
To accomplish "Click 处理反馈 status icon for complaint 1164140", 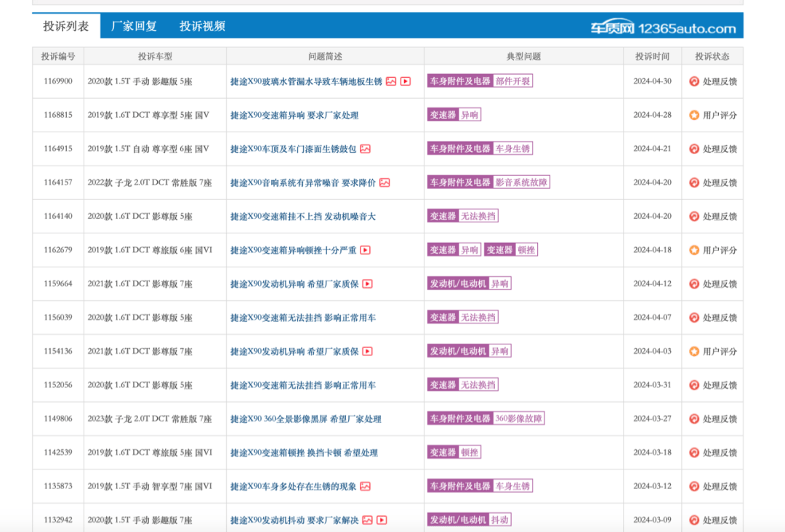I will [x=694, y=216].
